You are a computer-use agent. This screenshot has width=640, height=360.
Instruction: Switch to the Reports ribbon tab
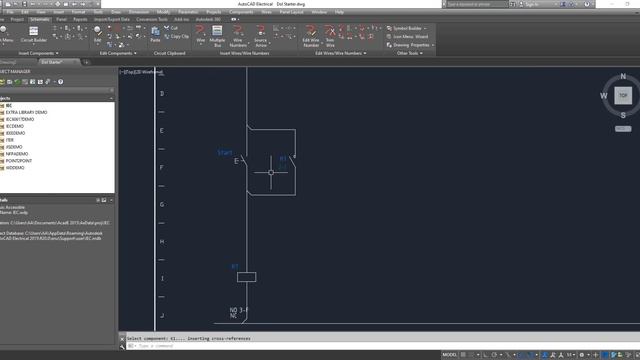click(80, 19)
